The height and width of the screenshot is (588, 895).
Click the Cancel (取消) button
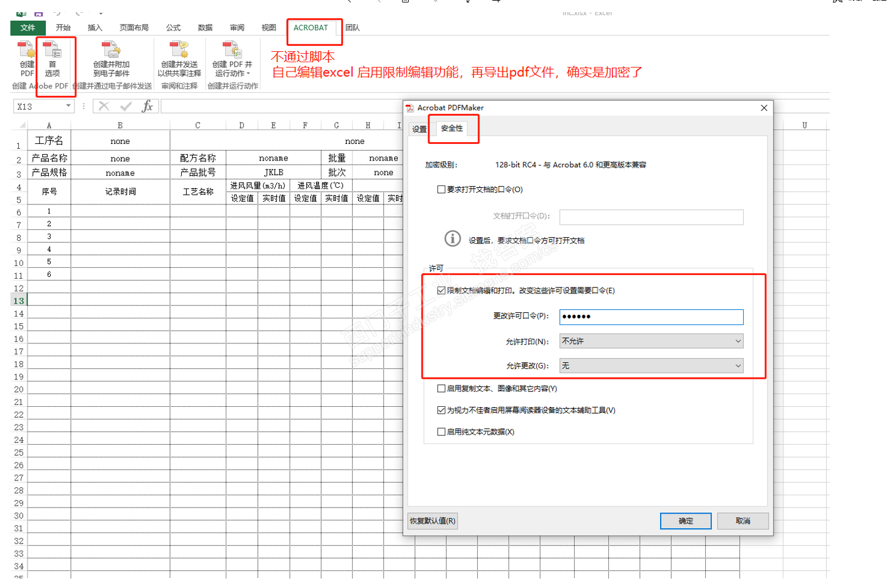click(742, 521)
